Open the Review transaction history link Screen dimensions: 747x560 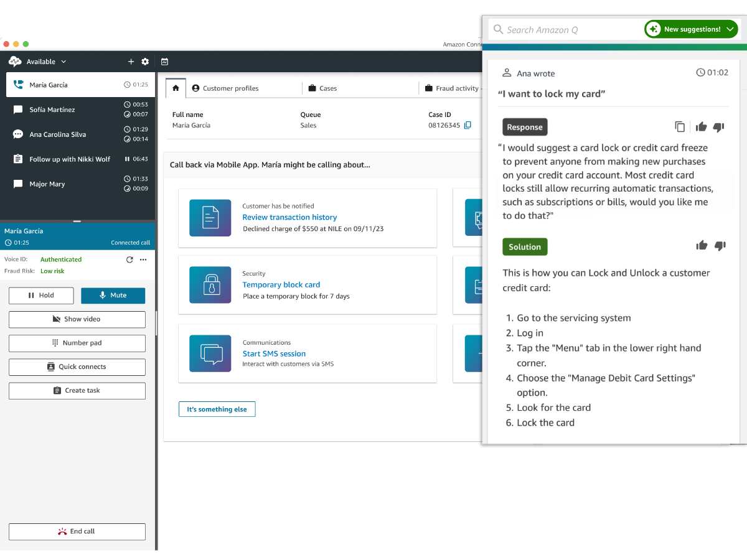pos(289,217)
